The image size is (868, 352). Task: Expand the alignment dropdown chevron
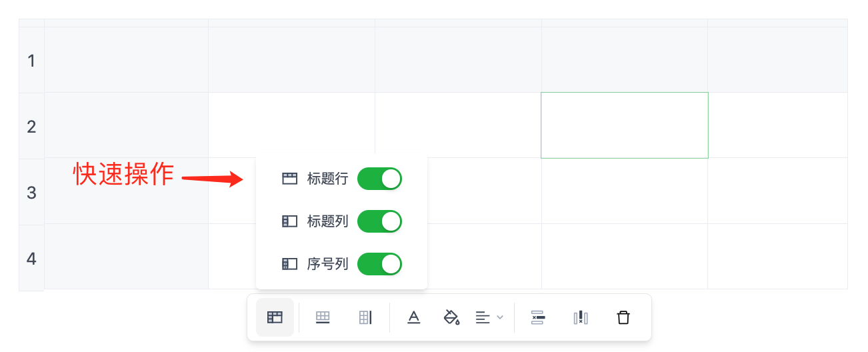coord(500,317)
